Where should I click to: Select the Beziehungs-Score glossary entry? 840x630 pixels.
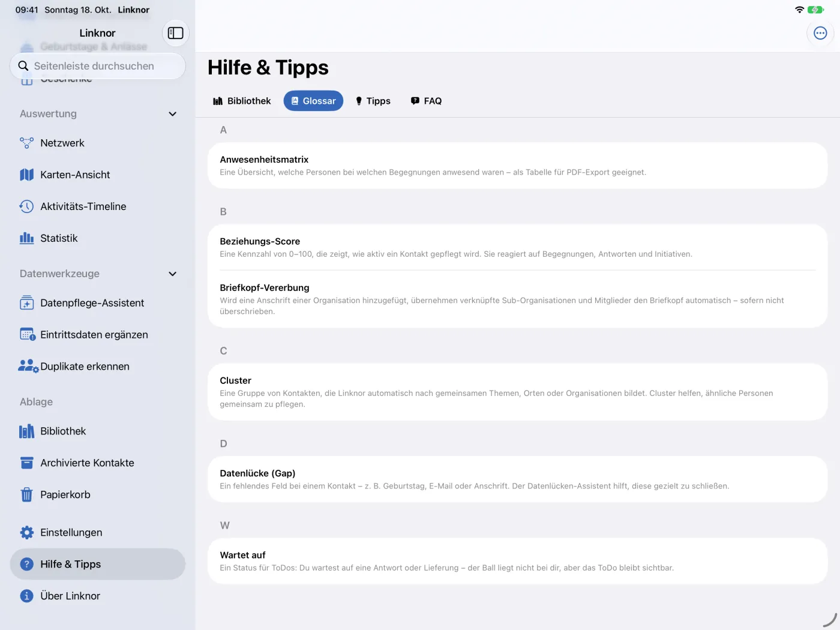click(x=517, y=247)
